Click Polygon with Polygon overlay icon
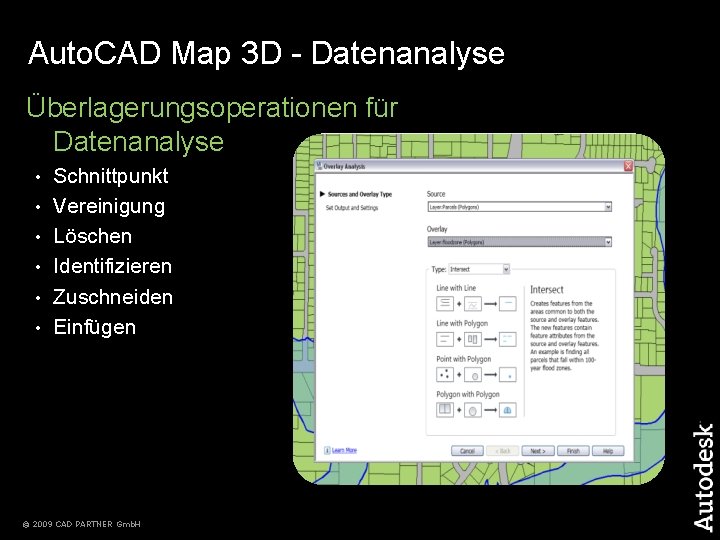Image resolution: width=720 pixels, height=540 pixels. pyautogui.click(x=473, y=410)
